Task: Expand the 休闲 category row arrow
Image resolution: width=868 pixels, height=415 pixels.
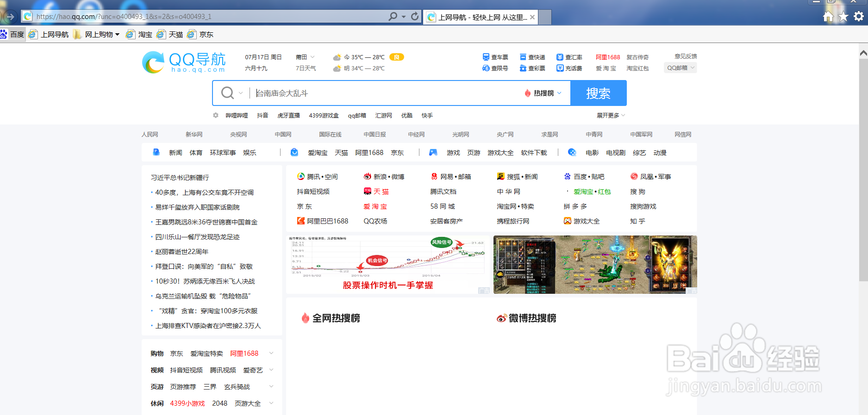Action: [271, 403]
